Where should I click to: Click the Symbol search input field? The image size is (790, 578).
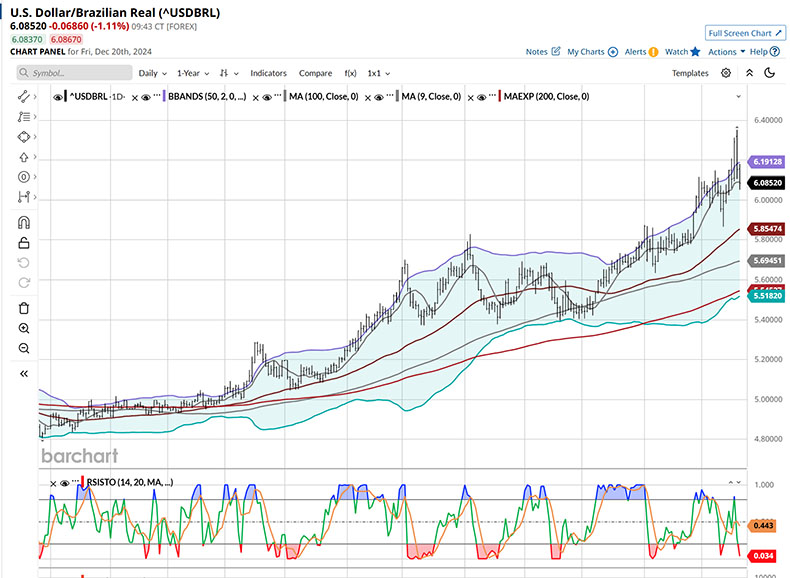point(75,73)
